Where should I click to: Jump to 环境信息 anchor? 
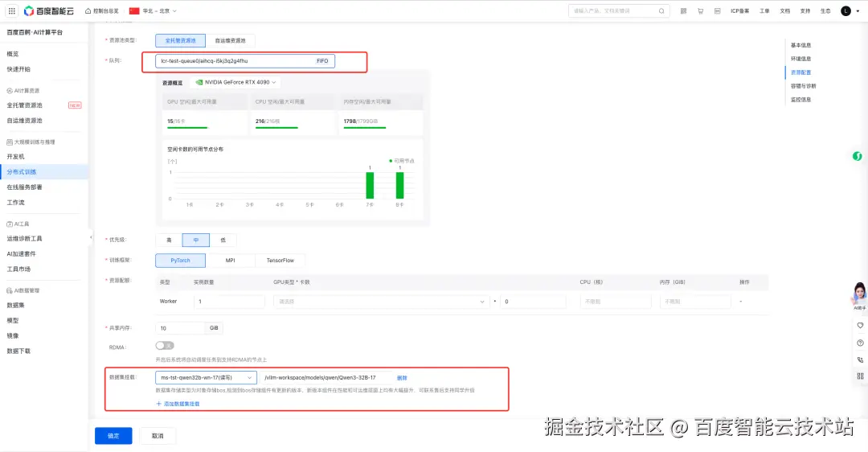click(x=800, y=59)
